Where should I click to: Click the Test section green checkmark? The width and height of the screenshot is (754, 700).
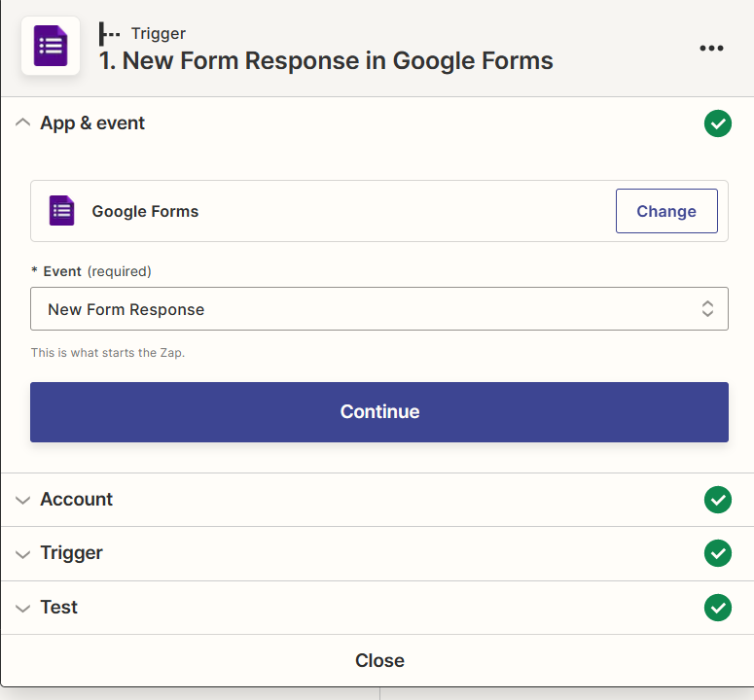click(717, 608)
